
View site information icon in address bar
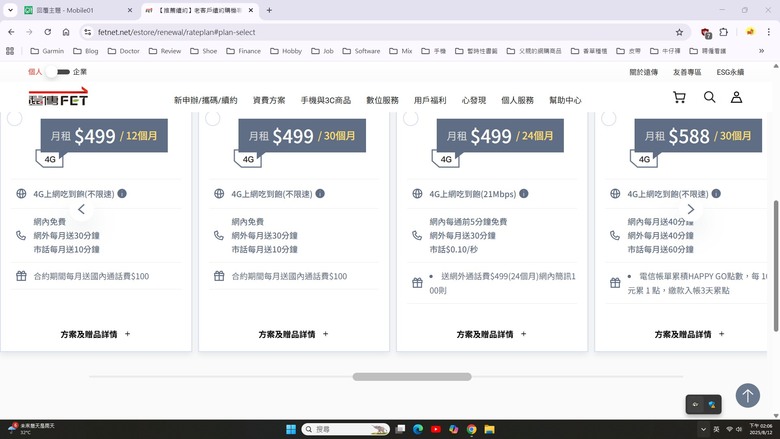tap(88, 32)
